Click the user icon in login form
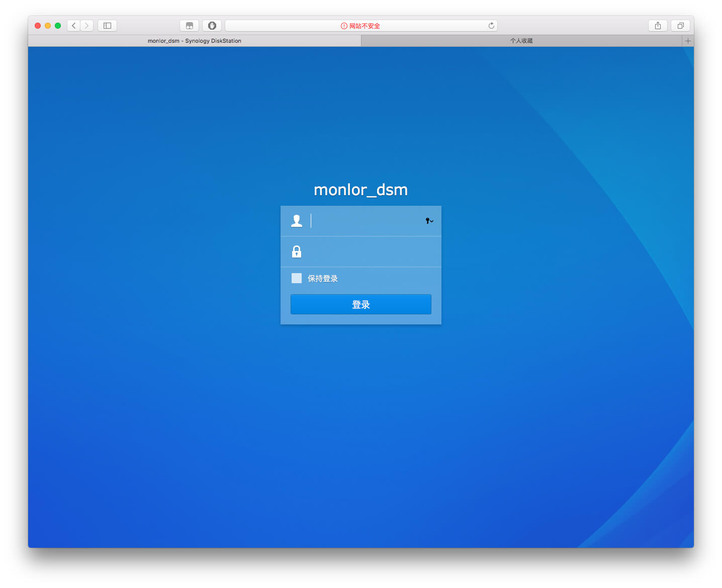Image resolution: width=722 pixels, height=588 pixels. point(297,221)
